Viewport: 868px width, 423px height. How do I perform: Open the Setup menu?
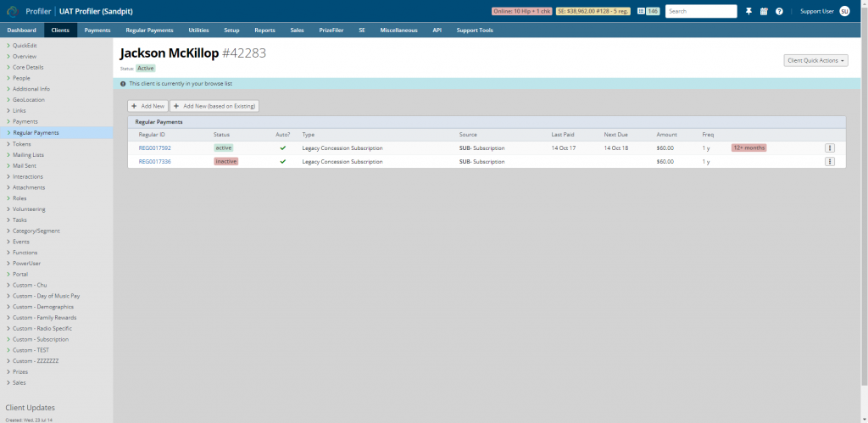tap(231, 30)
